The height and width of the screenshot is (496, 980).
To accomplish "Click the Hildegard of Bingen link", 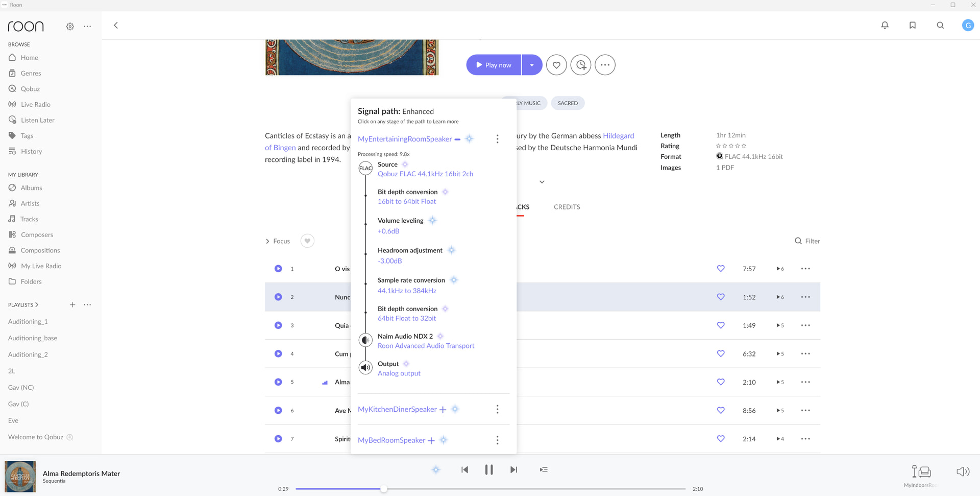I will click(618, 136).
